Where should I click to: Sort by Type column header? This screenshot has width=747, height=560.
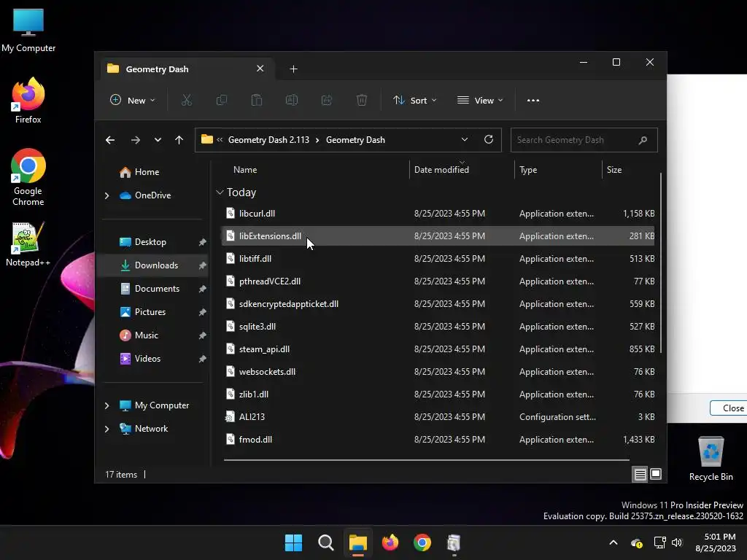pos(528,170)
